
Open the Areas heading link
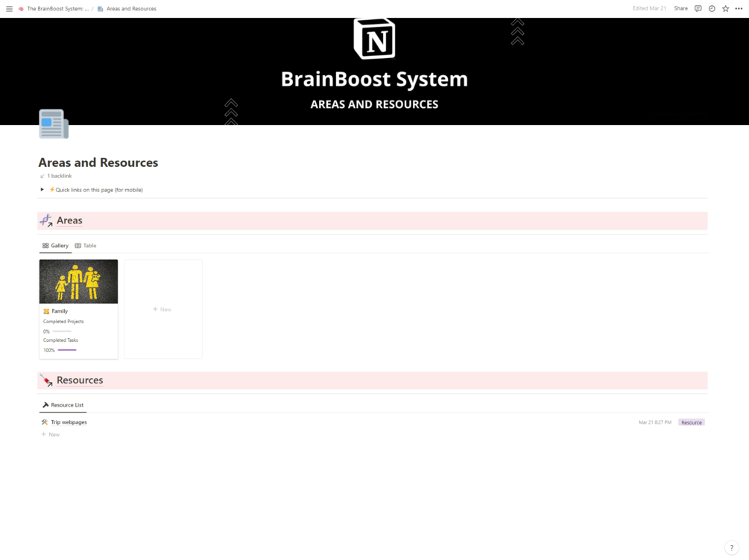(x=69, y=220)
